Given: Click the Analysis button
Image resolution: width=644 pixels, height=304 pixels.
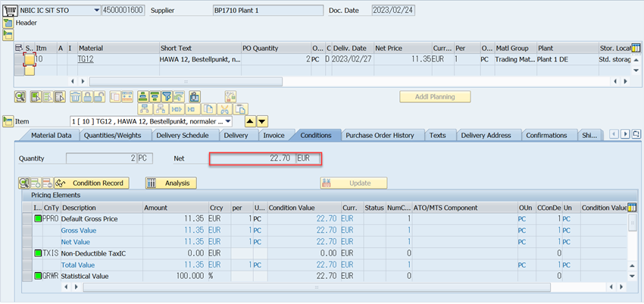Looking at the screenshot, I should (x=171, y=183).
